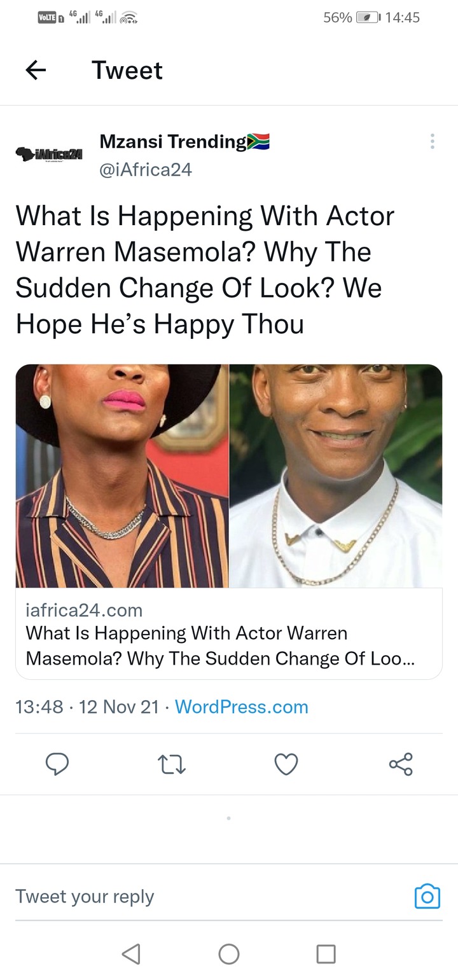458x980 pixels.
Task: Tap Android recent apps square button
Action: pos(326,953)
